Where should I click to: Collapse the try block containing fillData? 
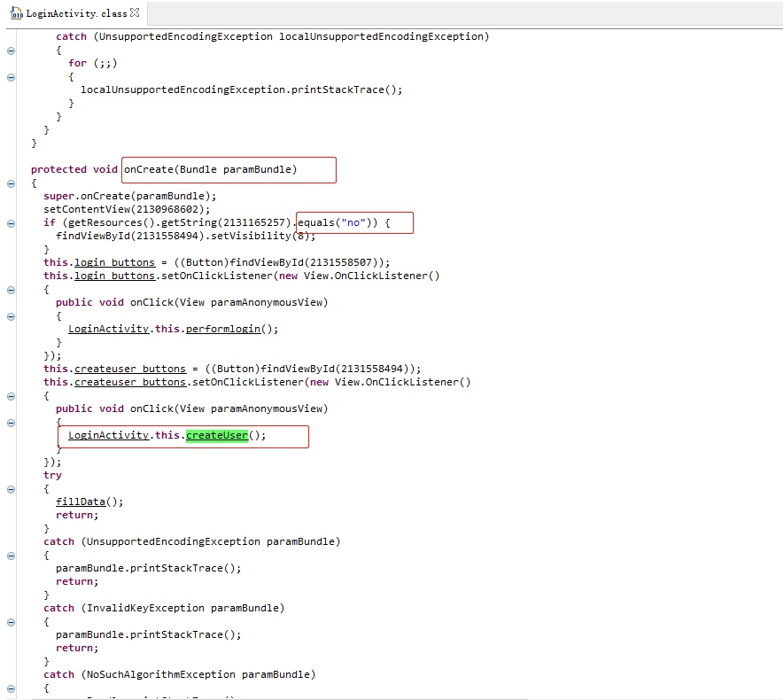coord(10,488)
